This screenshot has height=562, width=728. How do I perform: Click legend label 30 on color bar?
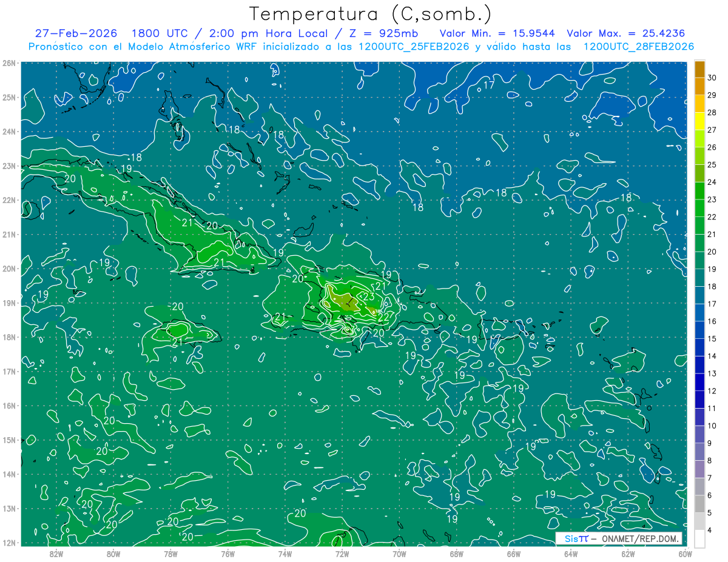pos(712,78)
